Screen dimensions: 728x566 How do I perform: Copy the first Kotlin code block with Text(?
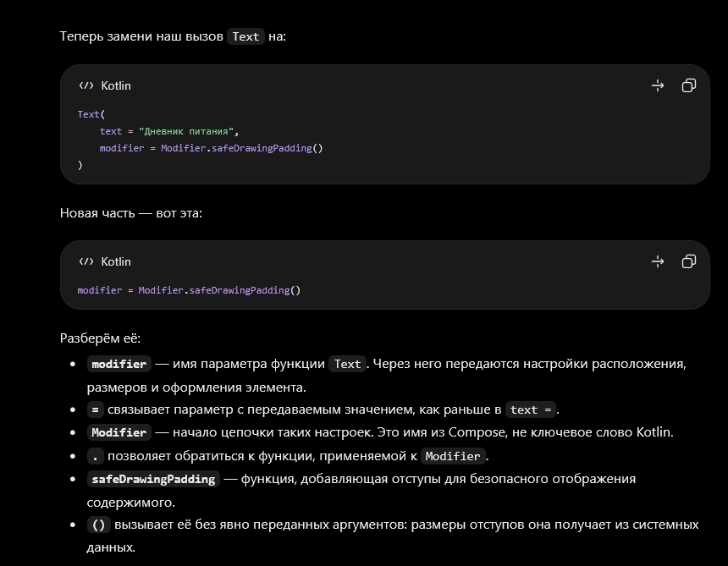coord(688,85)
